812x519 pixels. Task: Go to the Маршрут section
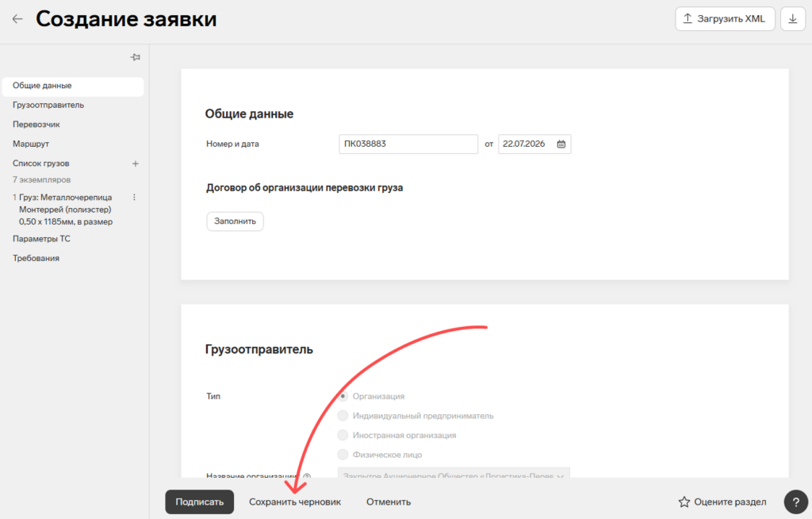(x=31, y=144)
